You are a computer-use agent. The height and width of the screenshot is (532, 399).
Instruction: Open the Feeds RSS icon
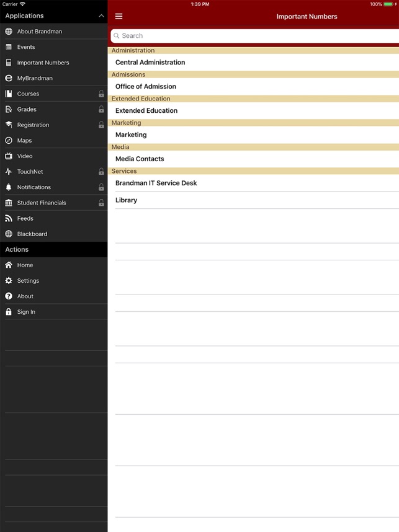point(9,218)
